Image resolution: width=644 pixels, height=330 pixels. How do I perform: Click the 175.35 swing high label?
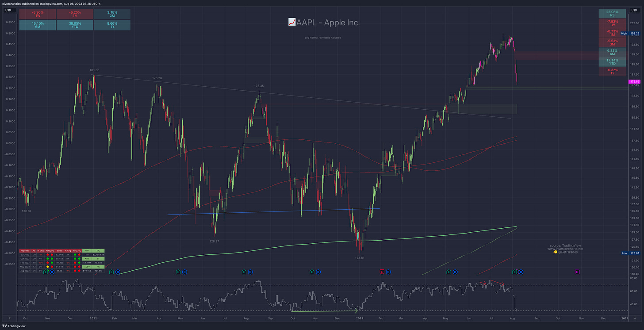[259, 86]
